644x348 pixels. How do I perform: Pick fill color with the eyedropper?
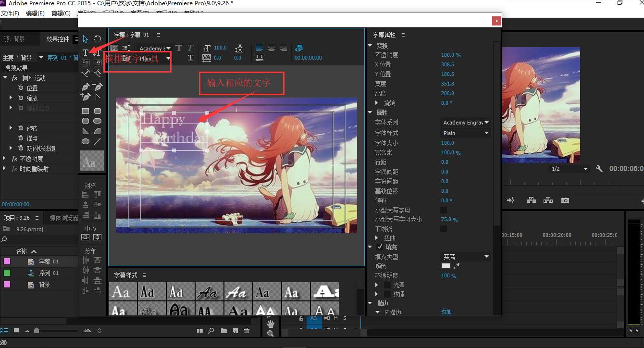[x=457, y=266]
